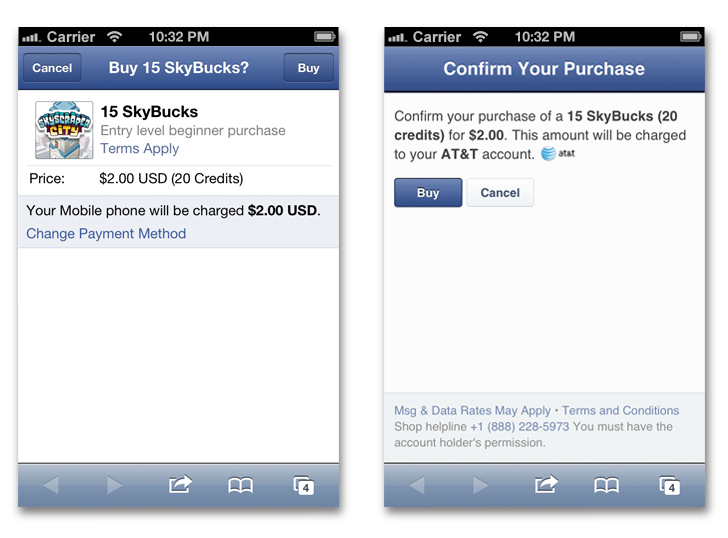Open the Terms and Conditions link
This screenshot has height=538, width=728.
coord(620,410)
